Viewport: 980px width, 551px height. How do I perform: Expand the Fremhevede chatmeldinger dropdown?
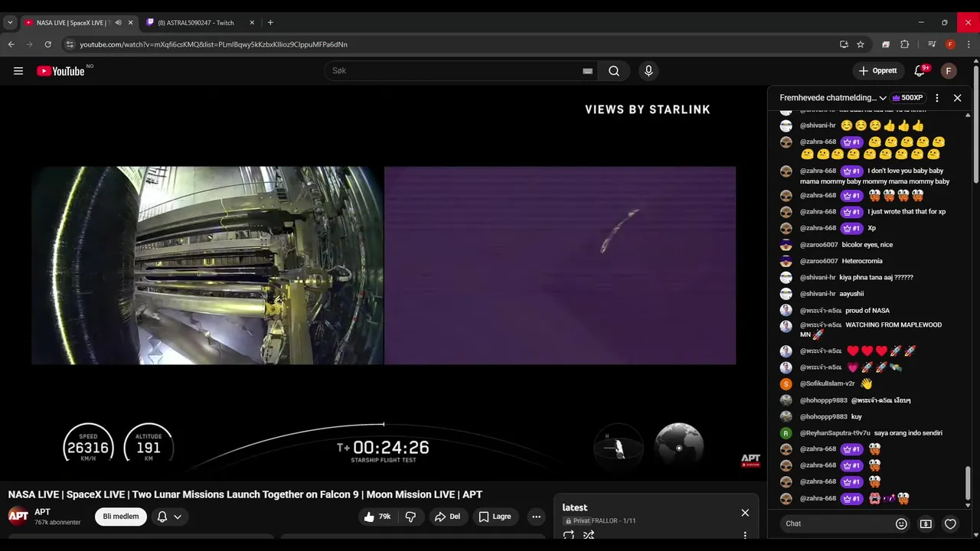(833, 98)
